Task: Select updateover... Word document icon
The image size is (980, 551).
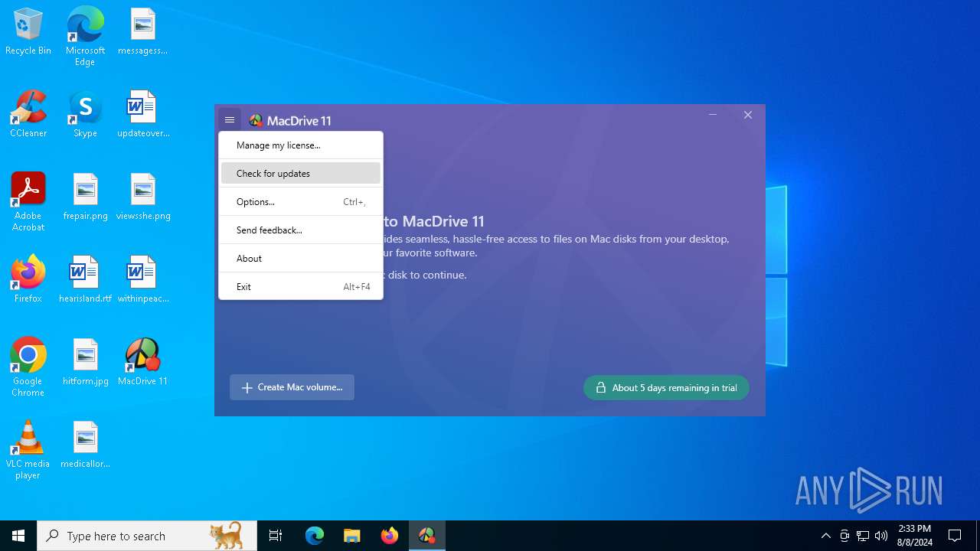Action: coord(142,115)
